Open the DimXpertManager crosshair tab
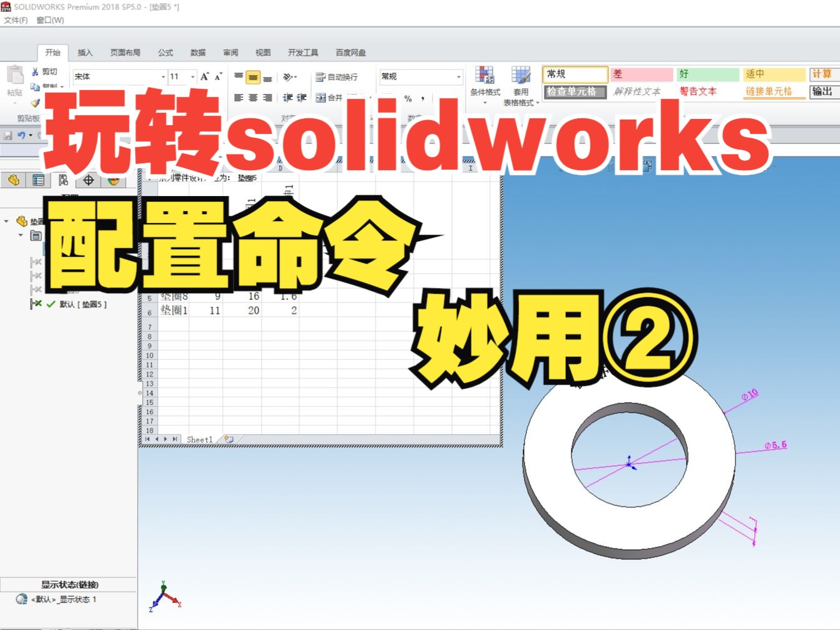Image resolution: width=840 pixels, height=630 pixels. [88, 180]
